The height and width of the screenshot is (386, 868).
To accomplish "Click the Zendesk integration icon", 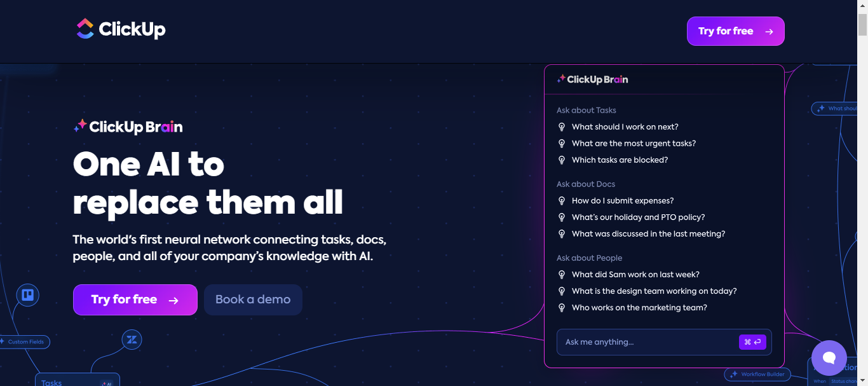I will (x=132, y=340).
